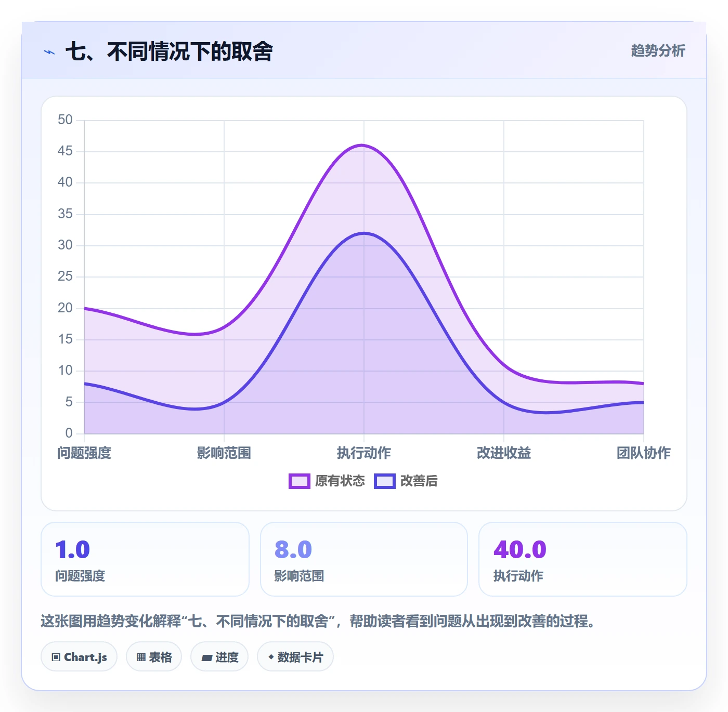The width and height of the screenshot is (728, 712).
Task: Click the 0 y-axis tick label
Action: [69, 433]
